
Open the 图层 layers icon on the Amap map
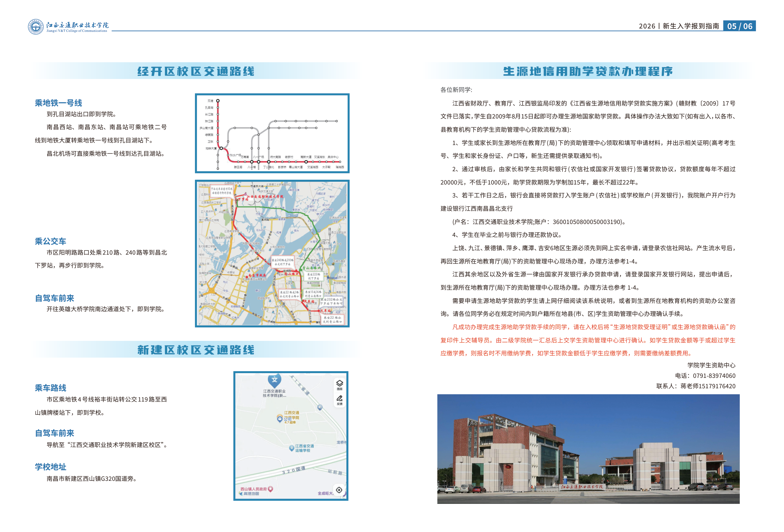(x=339, y=384)
